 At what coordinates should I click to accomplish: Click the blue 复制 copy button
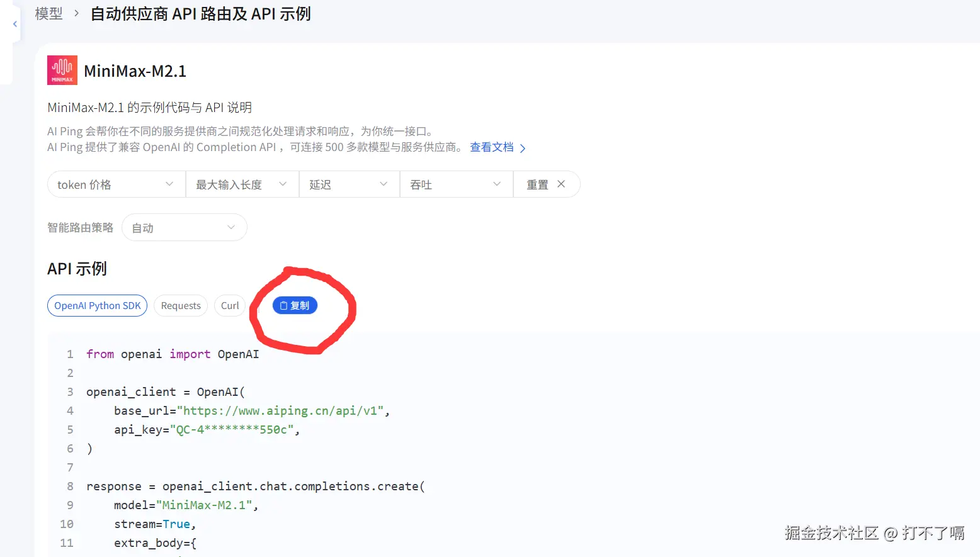coord(295,305)
